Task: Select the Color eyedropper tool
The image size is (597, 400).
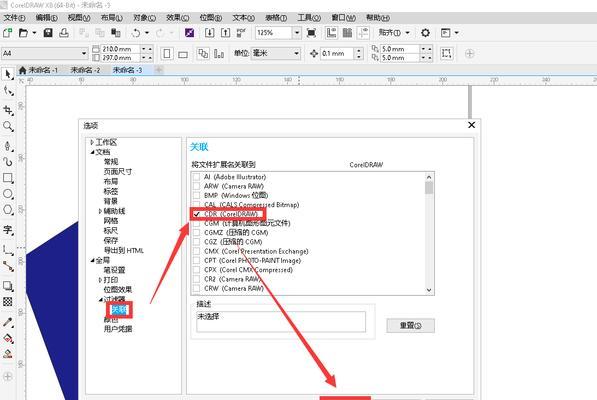Action: (x=8, y=322)
